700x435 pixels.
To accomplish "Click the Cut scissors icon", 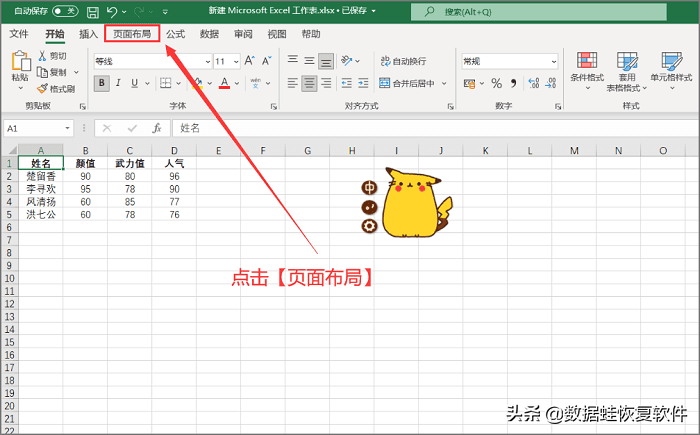I will point(42,55).
